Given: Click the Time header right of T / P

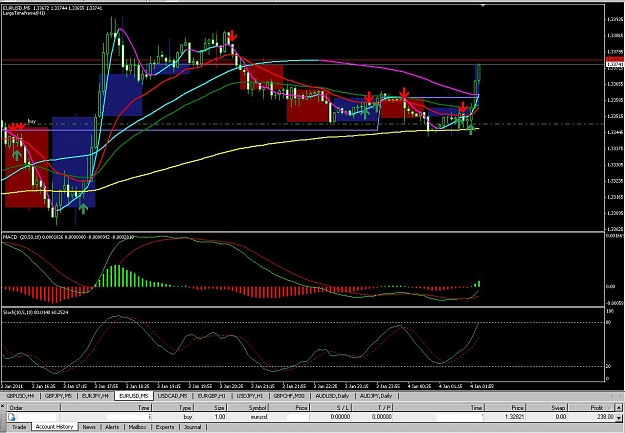Looking at the screenshot, I should coord(438,407).
